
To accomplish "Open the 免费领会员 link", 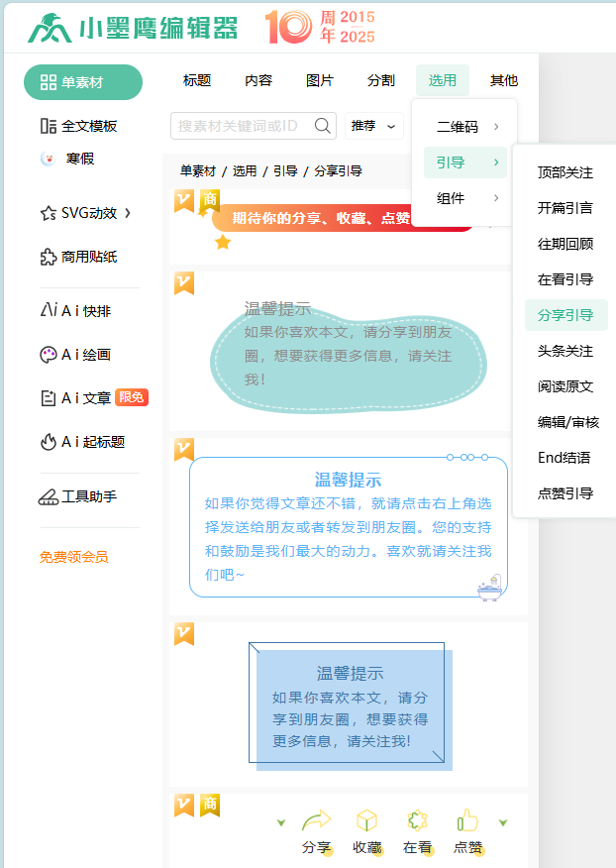I will (73, 557).
